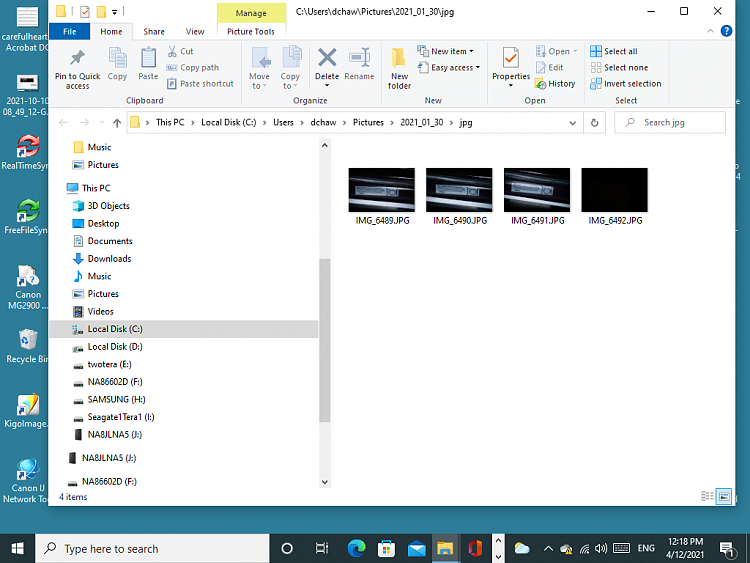Click Select none

click(x=619, y=67)
